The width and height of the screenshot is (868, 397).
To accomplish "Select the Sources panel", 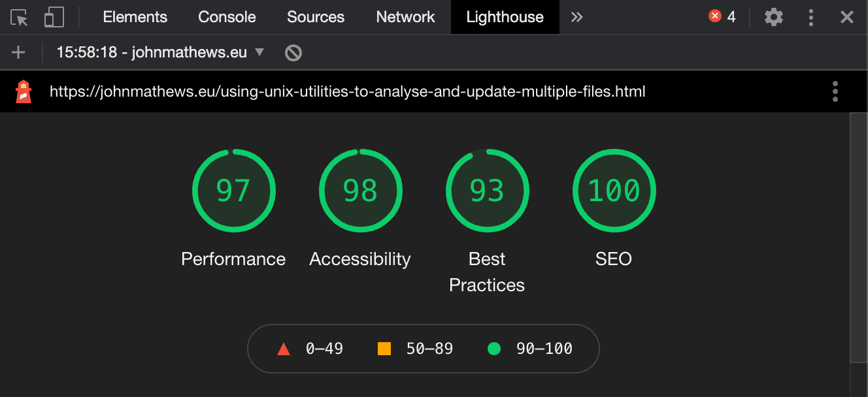I will pyautogui.click(x=316, y=17).
